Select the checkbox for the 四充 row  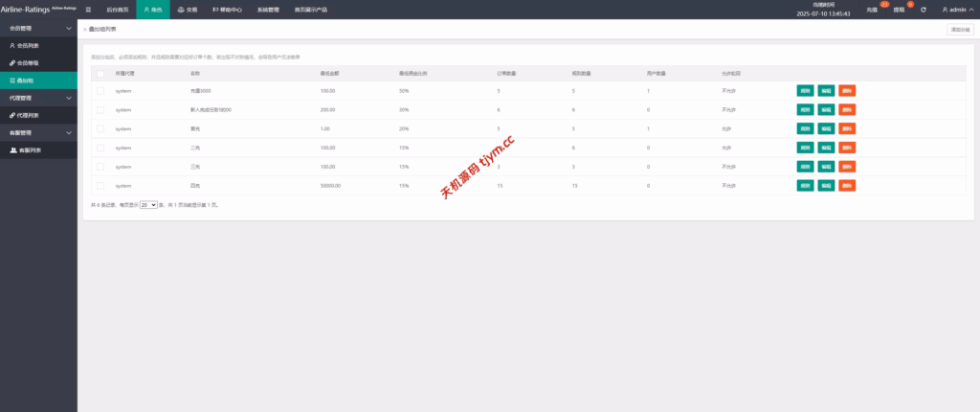coord(100,185)
